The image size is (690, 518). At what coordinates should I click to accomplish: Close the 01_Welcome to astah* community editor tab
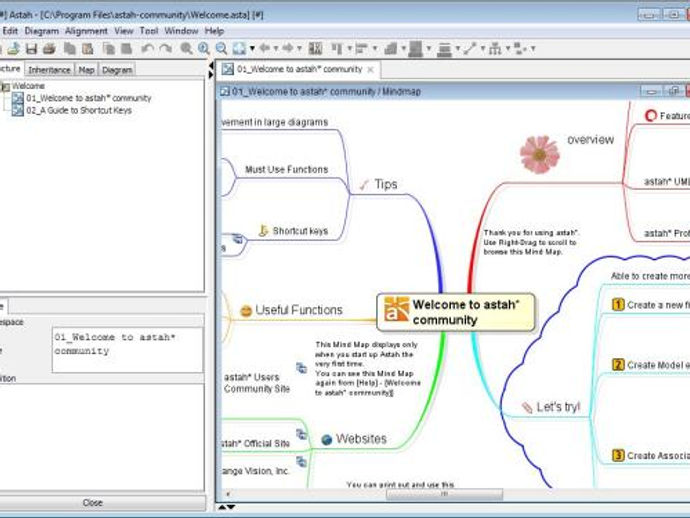[x=371, y=70]
